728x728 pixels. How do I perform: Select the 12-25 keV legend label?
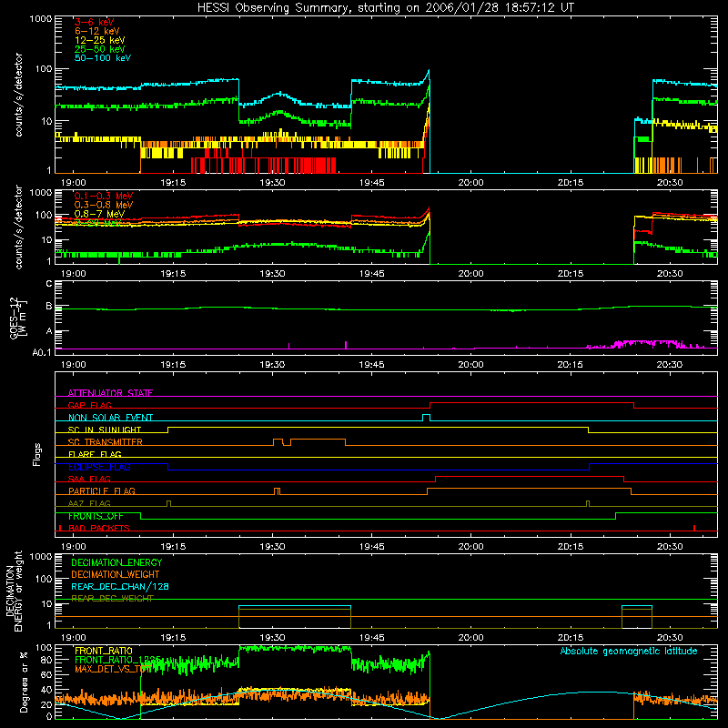[100, 40]
